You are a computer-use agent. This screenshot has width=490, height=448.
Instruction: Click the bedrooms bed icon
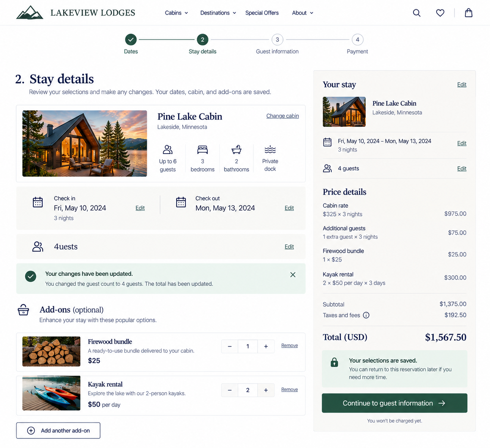coord(202,149)
